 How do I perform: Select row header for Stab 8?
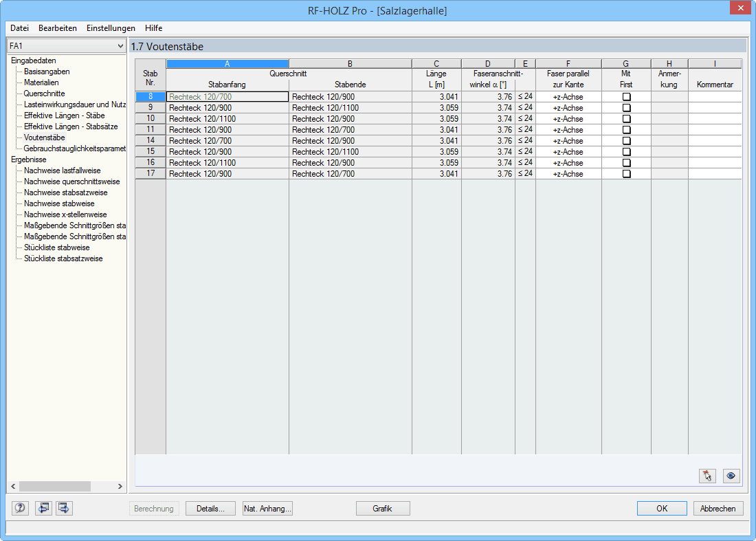coord(151,97)
